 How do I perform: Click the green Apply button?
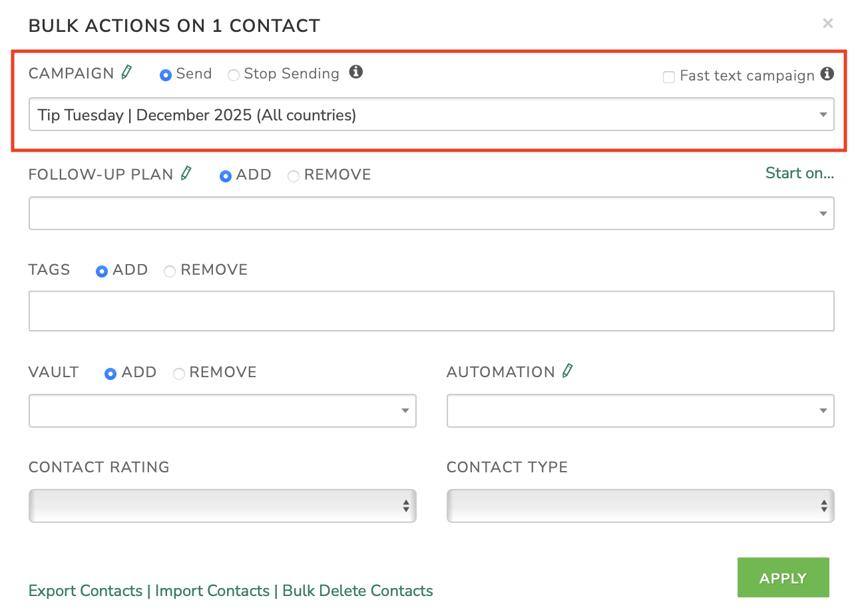783,578
